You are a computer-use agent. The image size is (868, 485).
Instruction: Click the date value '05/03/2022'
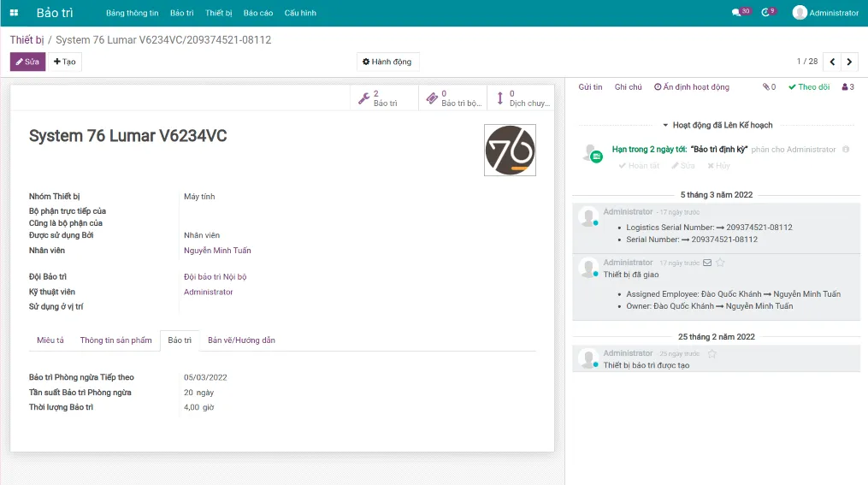coord(205,377)
